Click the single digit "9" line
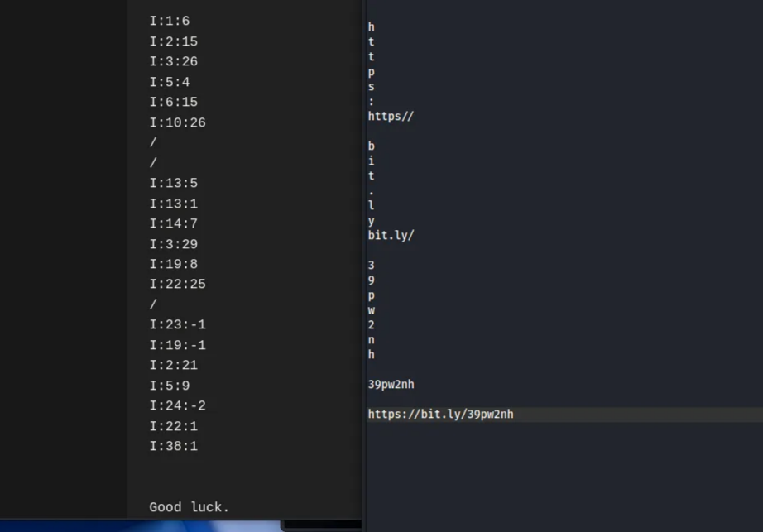 tap(372, 280)
